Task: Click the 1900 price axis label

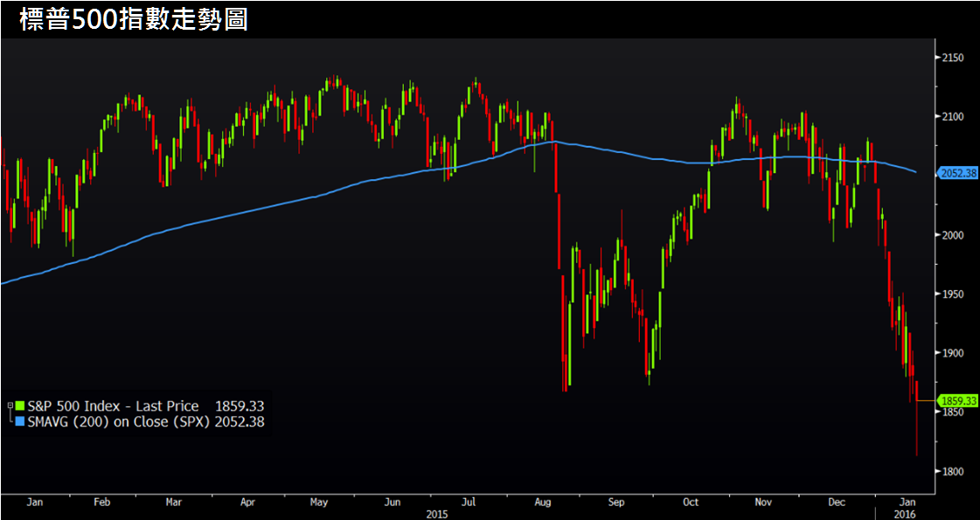Action: pos(953,353)
